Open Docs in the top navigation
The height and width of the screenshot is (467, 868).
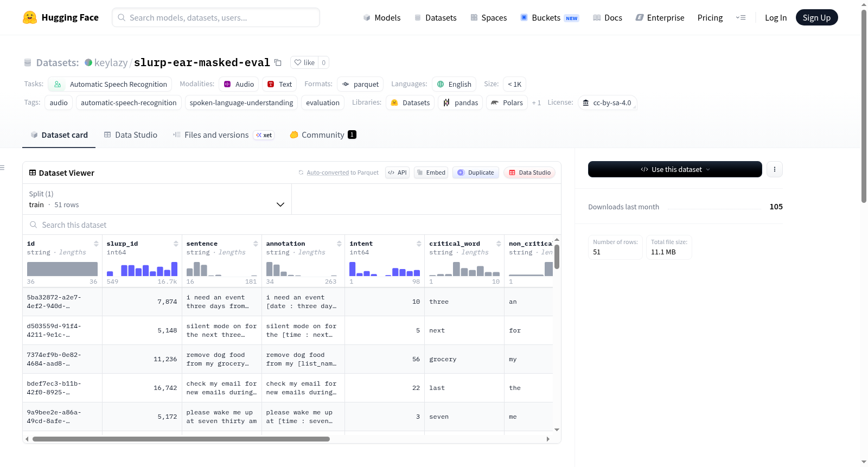coord(608,17)
